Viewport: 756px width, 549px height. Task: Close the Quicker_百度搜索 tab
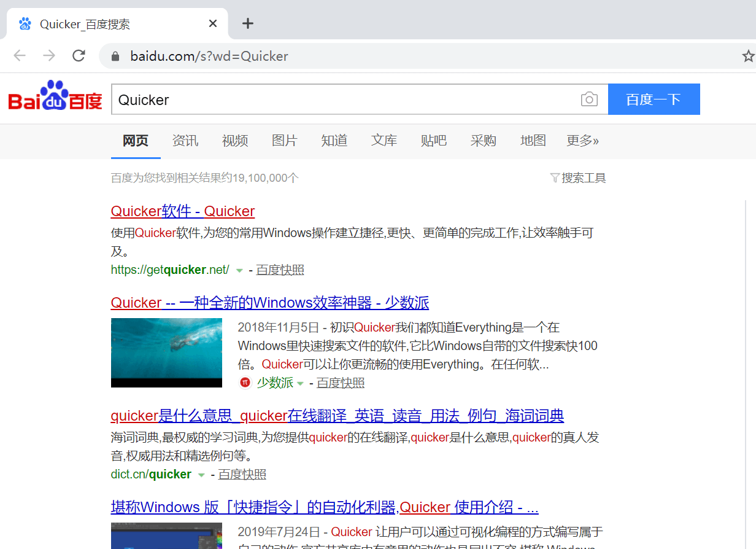point(213,23)
